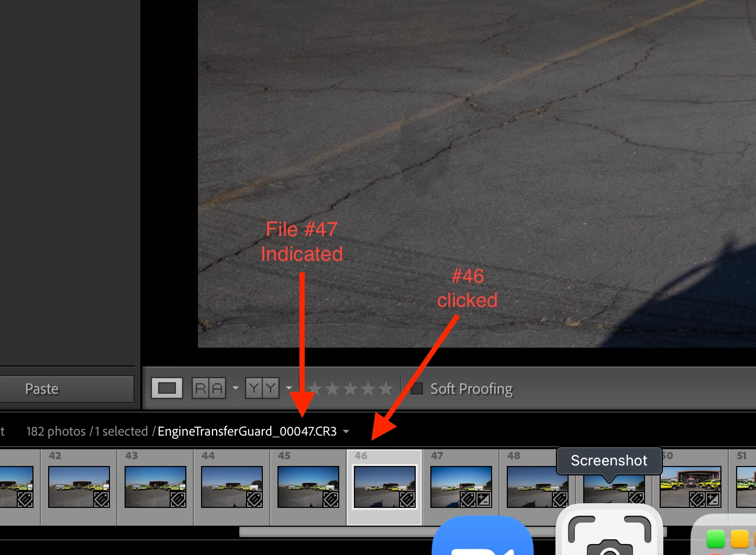Select filmstrip thumbnail 48
Screen dimensions: 756x555
(x=538, y=487)
